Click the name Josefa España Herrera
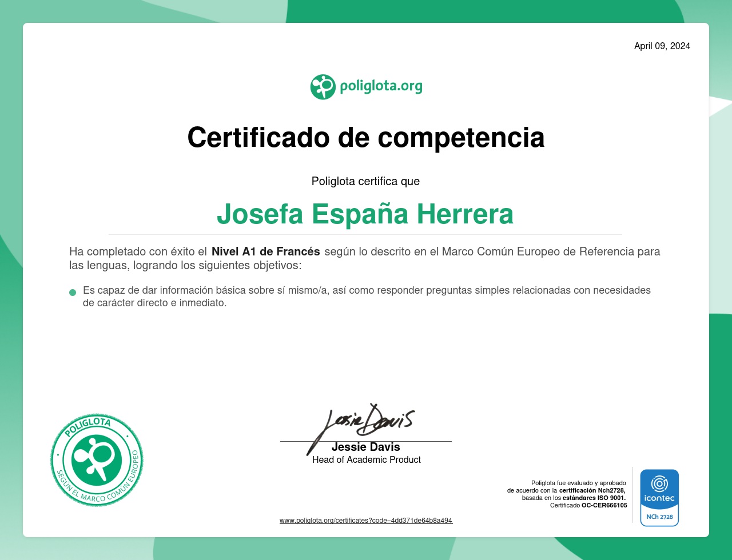Screen dimensions: 732x560 (x=365, y=214)
